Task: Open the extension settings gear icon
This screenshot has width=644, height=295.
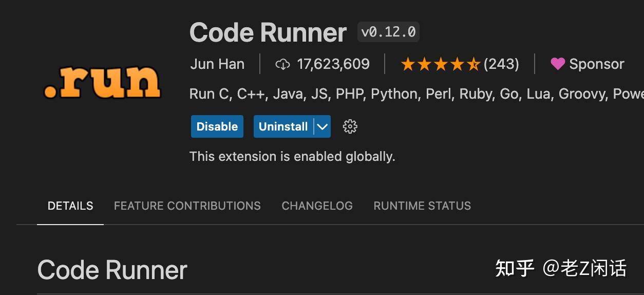Action: (350, 126)
